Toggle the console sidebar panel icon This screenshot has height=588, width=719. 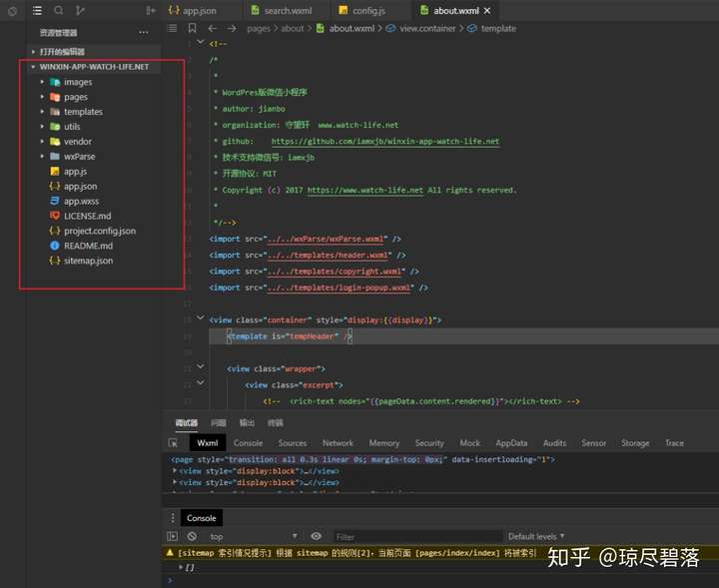(x=173, y=536)
